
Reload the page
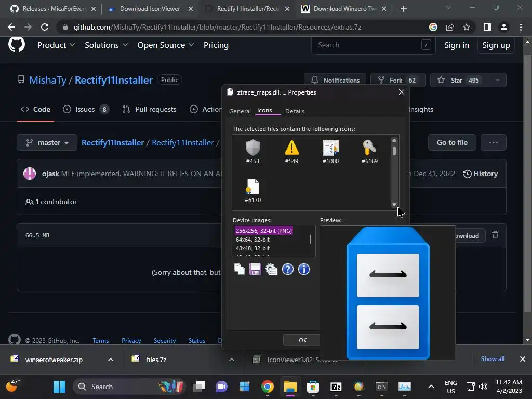click(45, 27)
